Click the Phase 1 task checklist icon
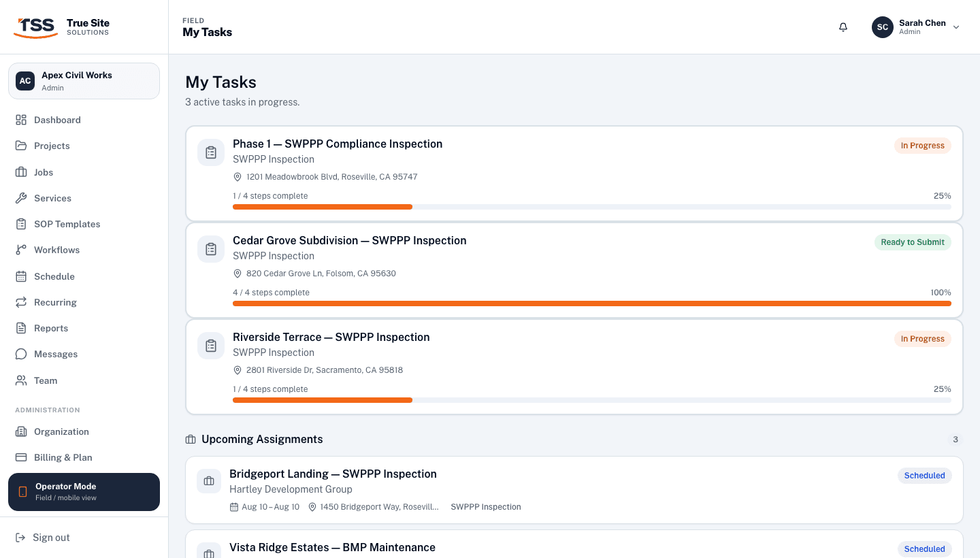Screen dimensions: 980x558 (211, 152)
